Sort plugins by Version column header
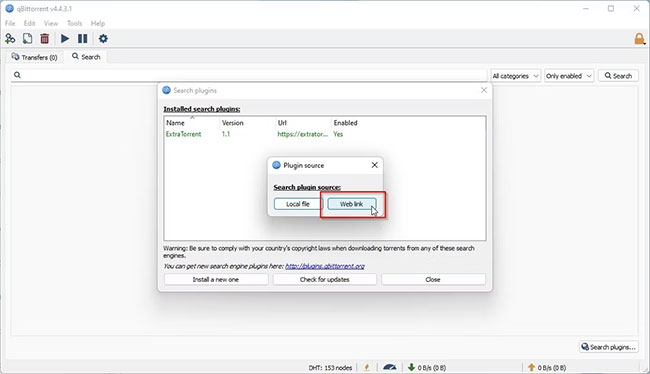Viewport: 650px width, 374px height. point(247,123)
